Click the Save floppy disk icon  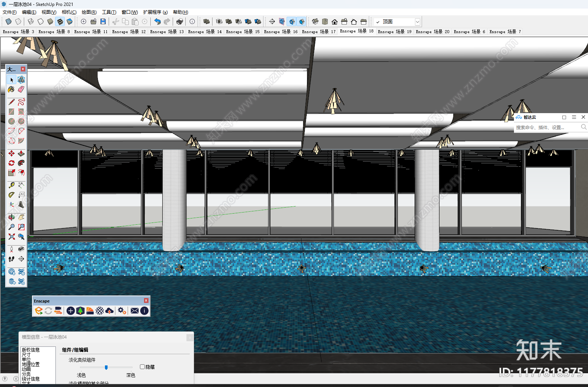pos(103,22)
